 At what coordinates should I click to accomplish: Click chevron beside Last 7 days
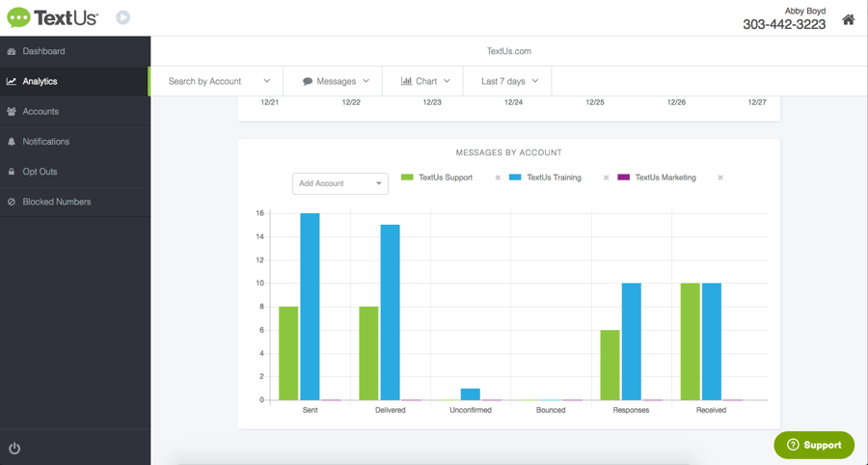535,81
